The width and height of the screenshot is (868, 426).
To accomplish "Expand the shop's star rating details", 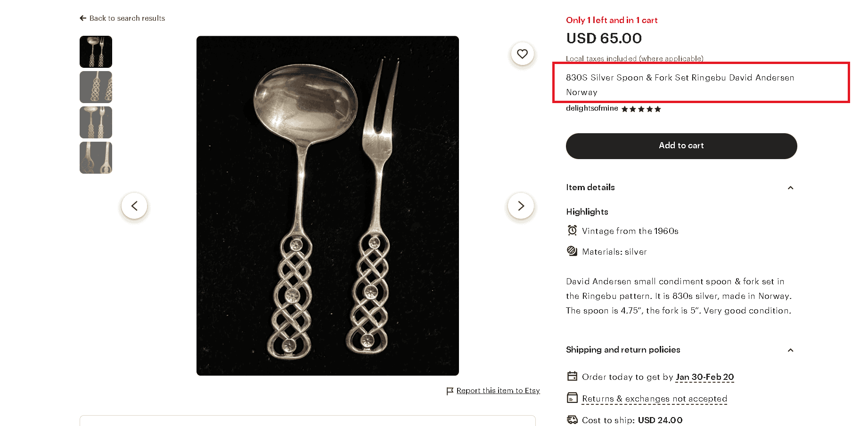I will [641, 109].
